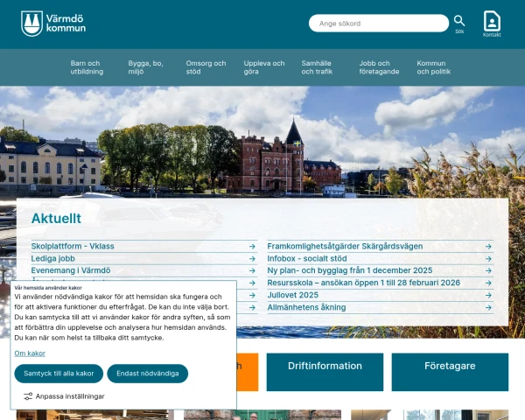Image resolution: width=525 pixels, height=420 pixels.
Task: Open Anpassa inställningar cookie settings
Action: tap(64, 396)
